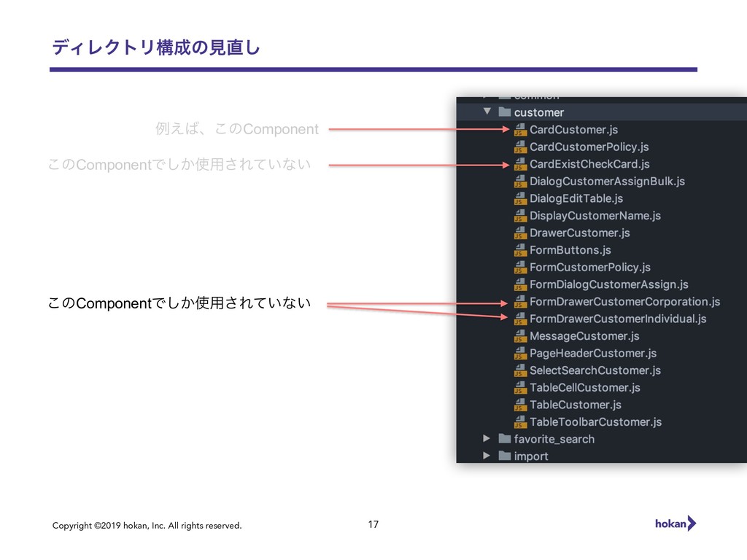
Task: Click JS icon of PageHeaderCustomer.js
Action: coord(520,353)
